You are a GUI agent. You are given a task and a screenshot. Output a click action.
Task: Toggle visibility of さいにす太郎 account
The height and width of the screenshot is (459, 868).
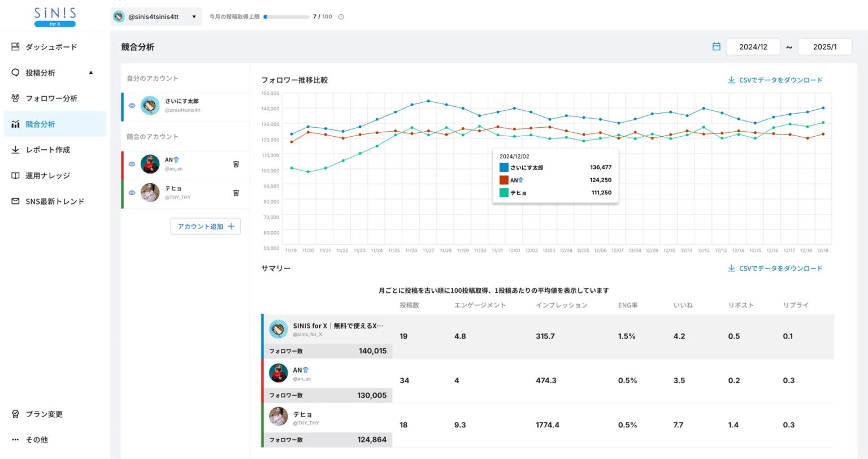coord(132,106)
